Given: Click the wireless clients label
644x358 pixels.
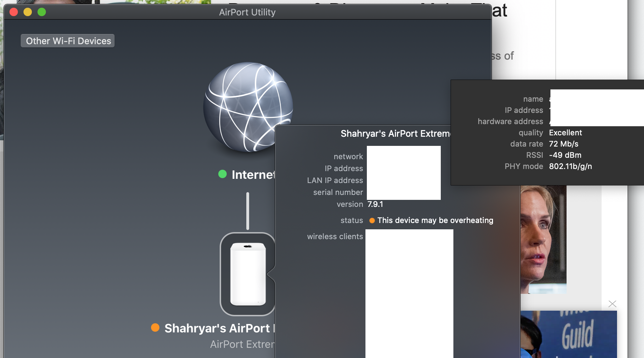Looking at the screenshot, I should pyautogui.click(x=335, y=236).
